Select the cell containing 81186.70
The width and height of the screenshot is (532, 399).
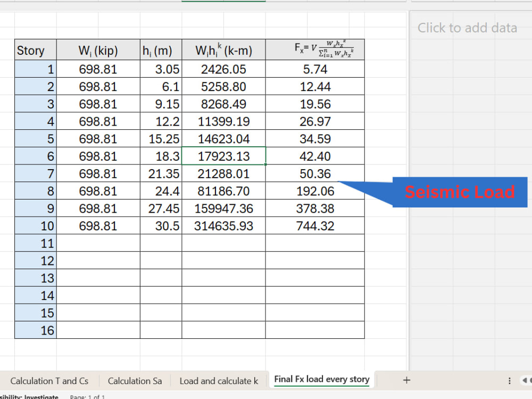pyautogui.click(x=223, y=191)
